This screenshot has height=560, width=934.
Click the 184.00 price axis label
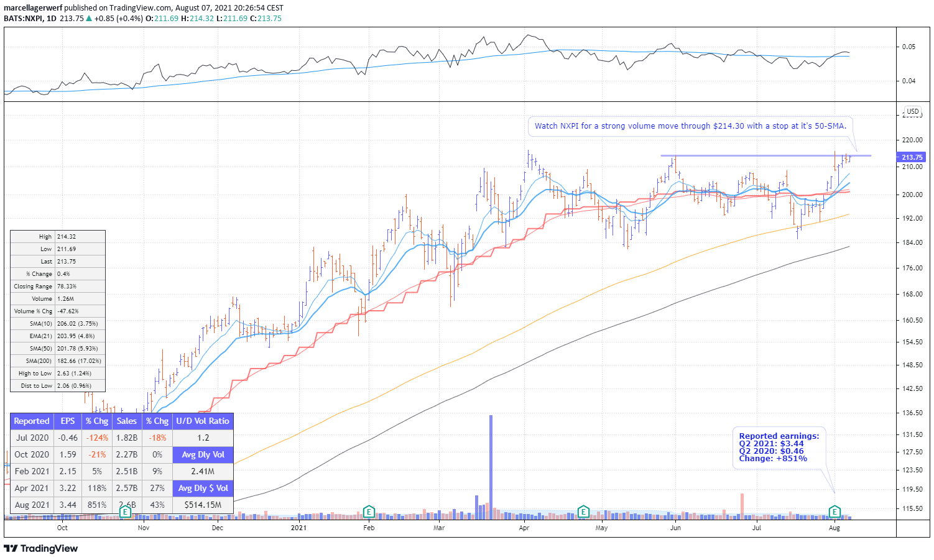click(x=912, y=243)
